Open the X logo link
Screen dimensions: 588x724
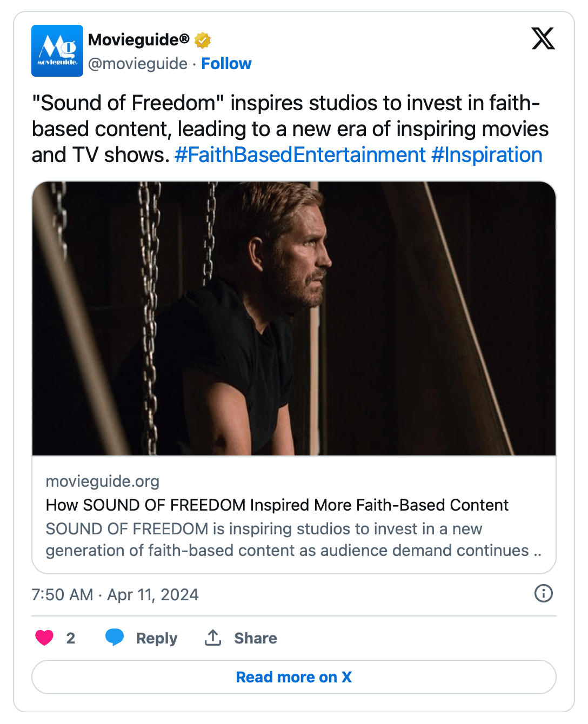[543, 39]
